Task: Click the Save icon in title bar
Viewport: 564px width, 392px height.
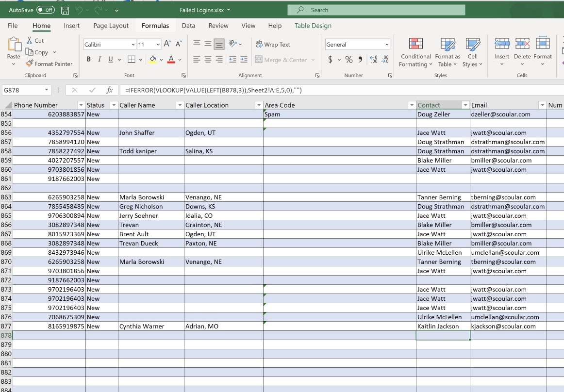Action: pos(65,10)
